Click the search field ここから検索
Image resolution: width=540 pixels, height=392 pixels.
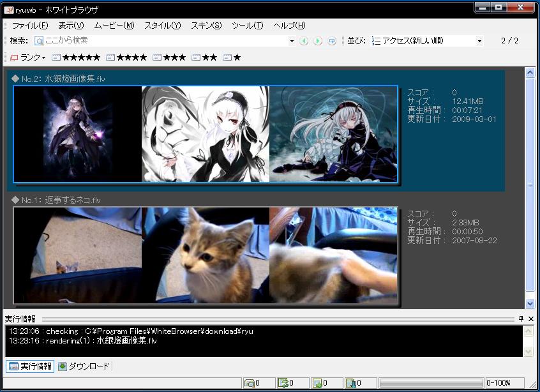[161, 41]
